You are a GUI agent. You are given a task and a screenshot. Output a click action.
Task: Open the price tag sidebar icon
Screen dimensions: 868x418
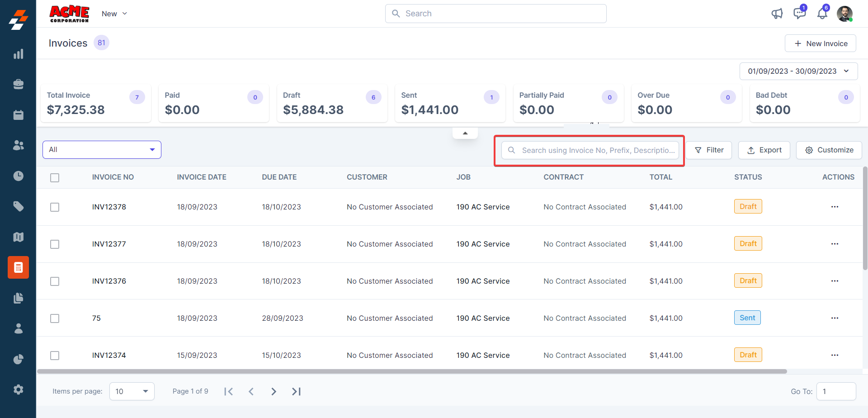(x=18, y=206)
